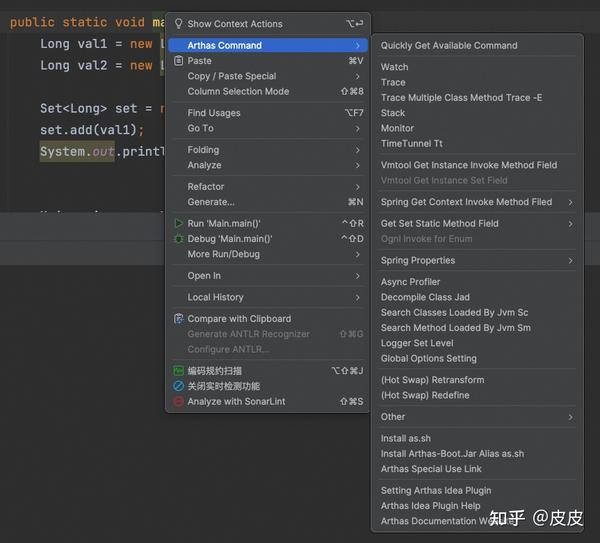The image size is (600, 543).
Task: Expand the Copy / Paste Special submenu arrow
Action: [358, 76]
